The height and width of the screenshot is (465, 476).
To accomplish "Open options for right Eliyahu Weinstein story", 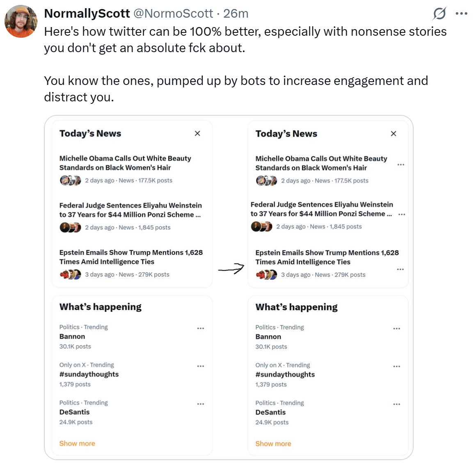I will (402, 214).
